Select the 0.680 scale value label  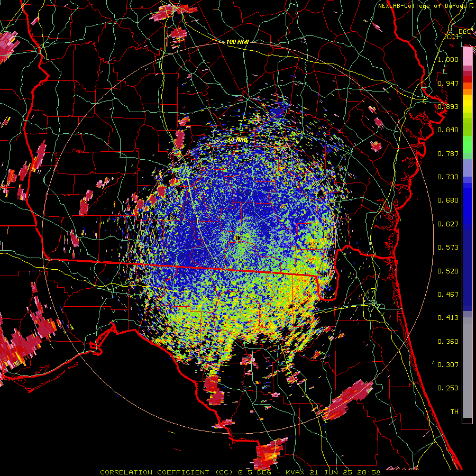coord(448,200)
